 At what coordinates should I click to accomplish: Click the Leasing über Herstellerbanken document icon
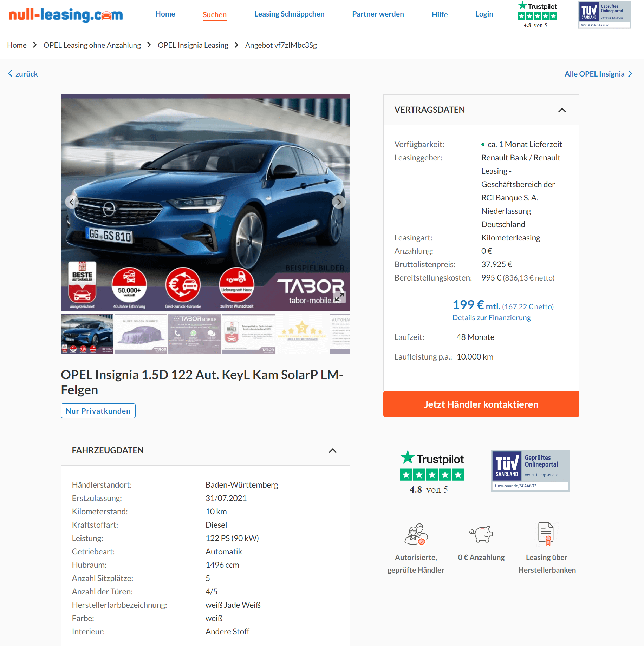546,534
